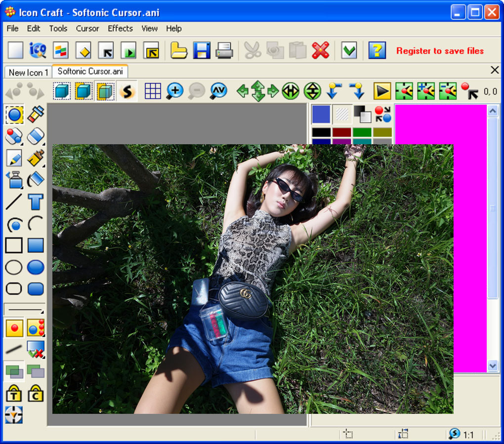This screenshot has width=504, height=444.
Task: Click the vertical flip green circle icon
Action: (312, 91)
